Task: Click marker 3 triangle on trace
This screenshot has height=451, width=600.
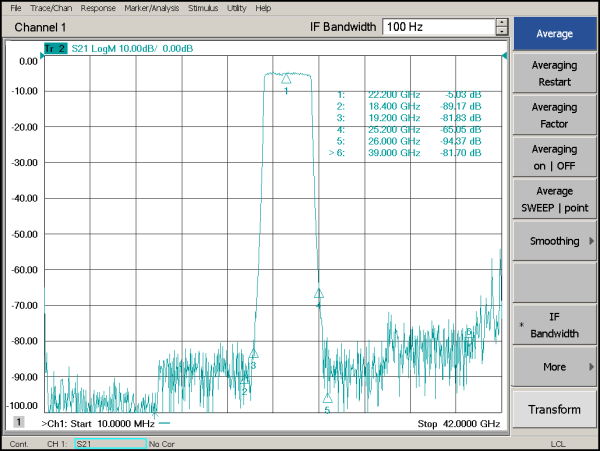Action: (x=254, y=353)
